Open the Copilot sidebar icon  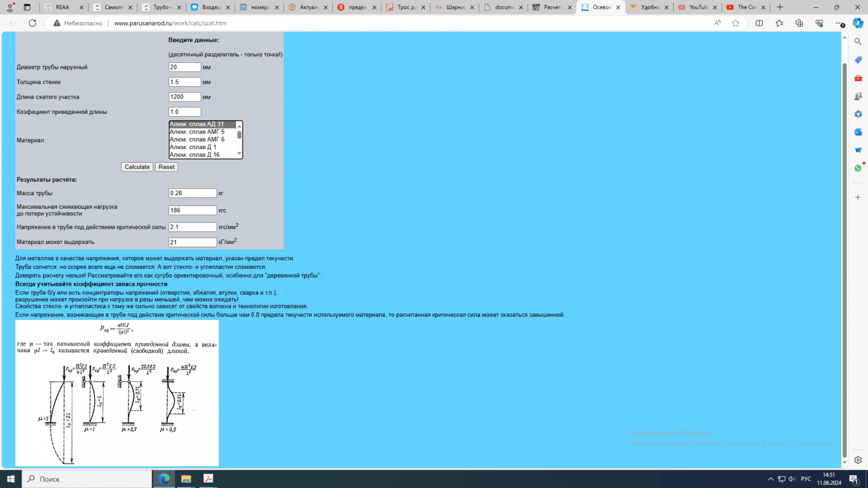[858, 23]
